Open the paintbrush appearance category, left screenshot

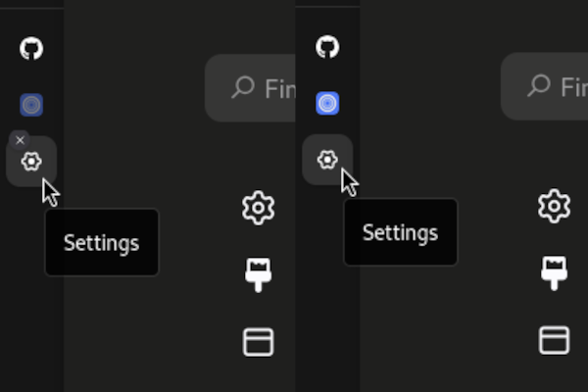tap(258, 274)
